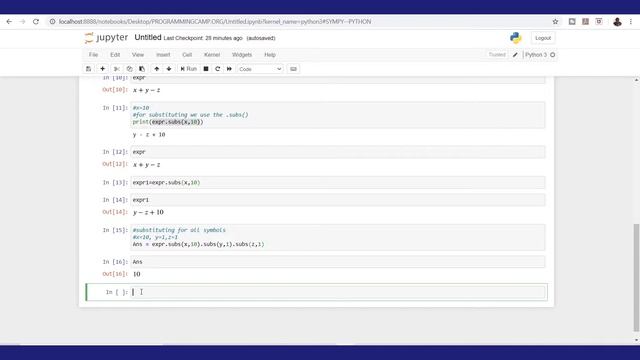This screenshot has width=640, height=360.
Task: Click the site info icon in address bar
Action: pos(52,22)
